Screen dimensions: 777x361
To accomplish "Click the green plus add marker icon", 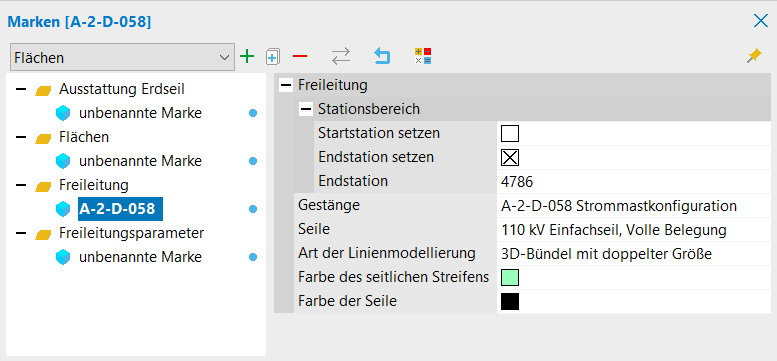I will tap(247, 56).
